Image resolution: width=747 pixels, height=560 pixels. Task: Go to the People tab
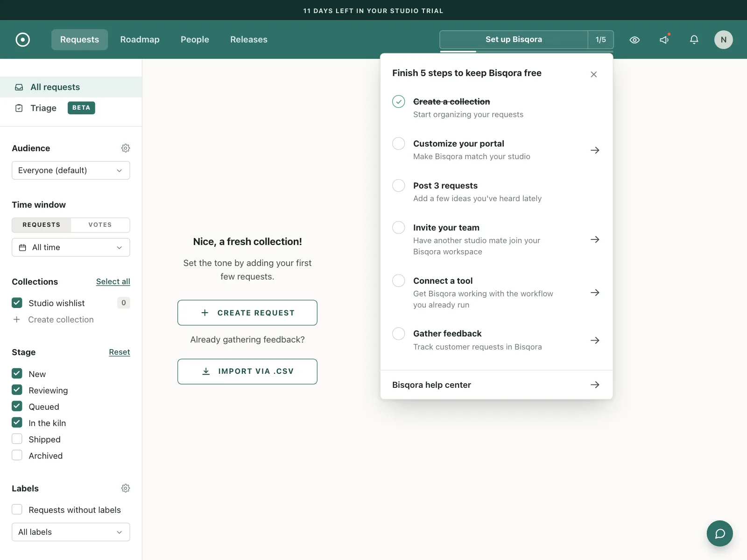(x=195, y=40)
